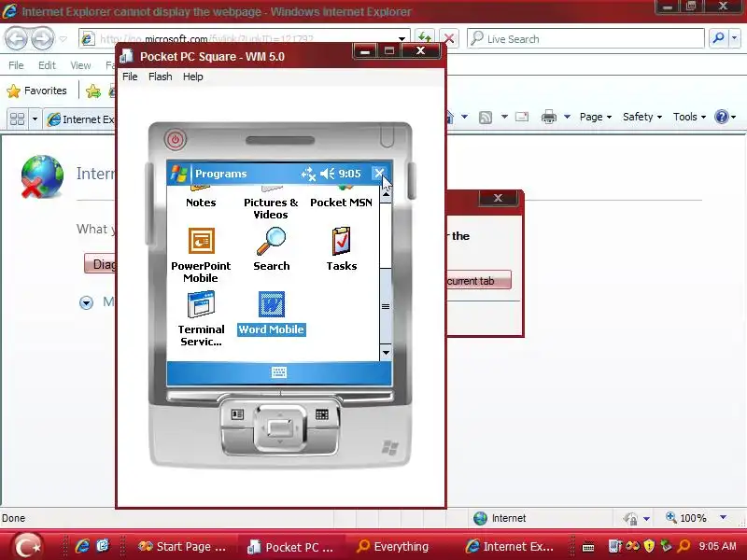Switch to the Everything taskbar button
Image resolution: width=747 pixels, height=560 pixels.
[393, 547]
